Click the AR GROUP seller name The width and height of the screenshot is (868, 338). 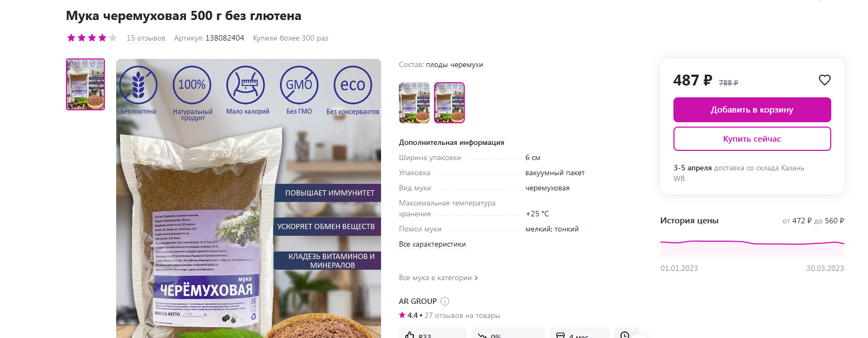(418, 301)
